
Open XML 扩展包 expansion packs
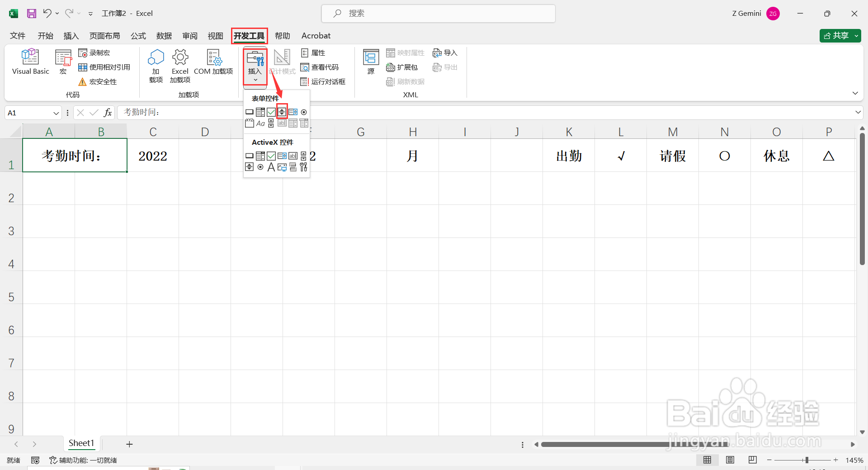click(x=402, y=67)
